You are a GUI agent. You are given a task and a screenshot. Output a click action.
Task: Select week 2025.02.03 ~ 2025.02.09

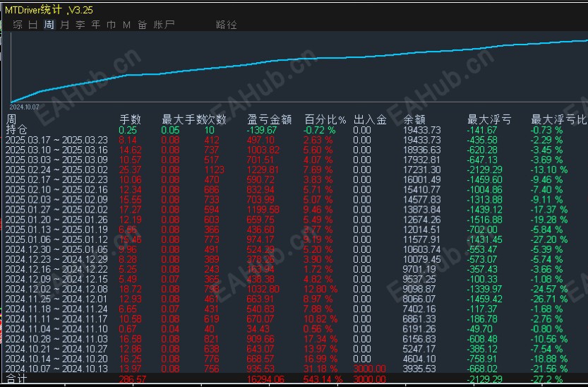point(56,199)
